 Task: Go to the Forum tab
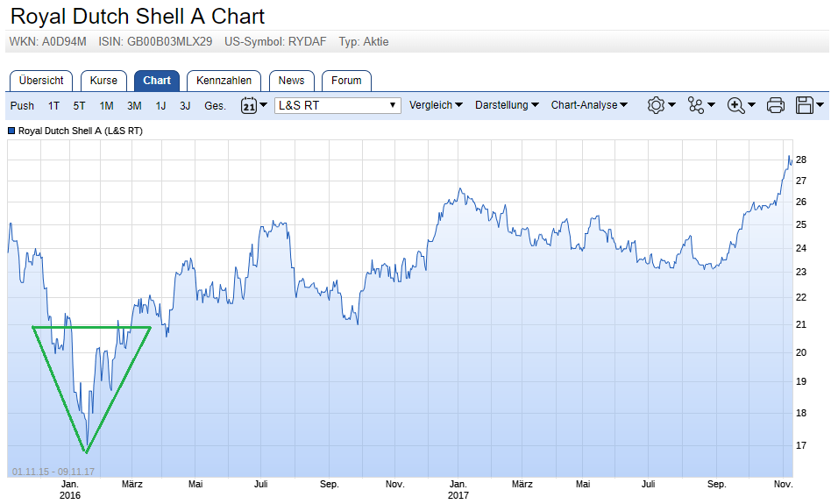tap(346, 81)
